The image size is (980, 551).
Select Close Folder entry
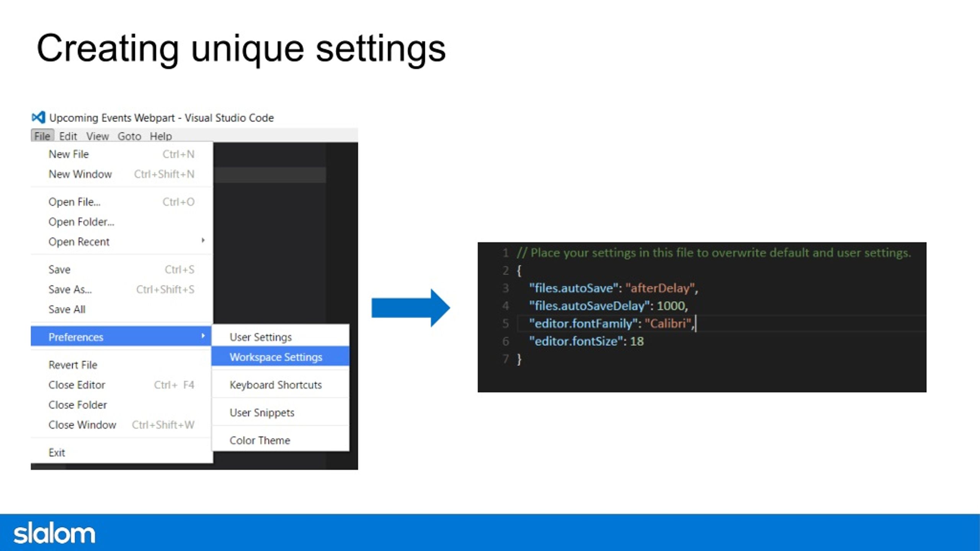[121, 405]
